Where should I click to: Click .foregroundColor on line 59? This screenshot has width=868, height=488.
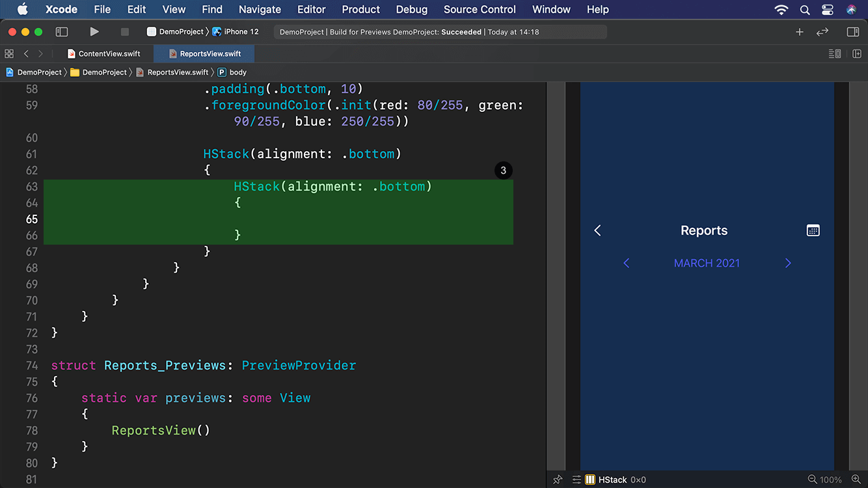coord(265,105)
